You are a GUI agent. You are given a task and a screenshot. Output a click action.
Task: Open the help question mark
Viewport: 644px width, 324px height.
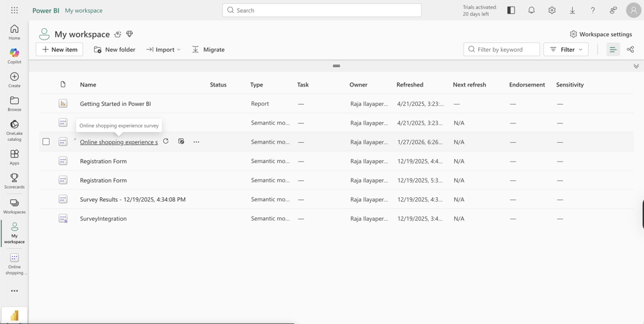(592, 10)
